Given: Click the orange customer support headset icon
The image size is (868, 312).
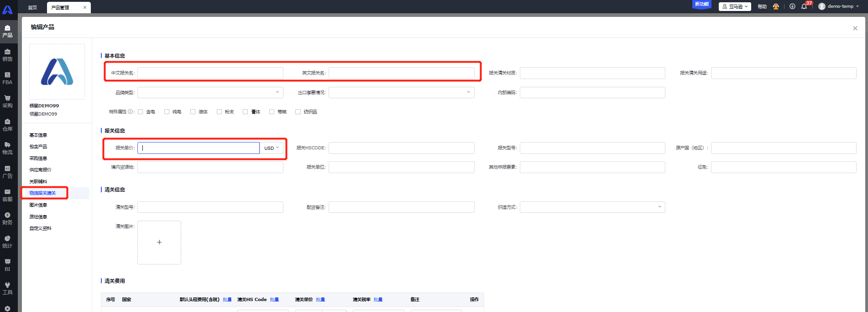Looking at the screenshot, I should click(x=776, y=6).
